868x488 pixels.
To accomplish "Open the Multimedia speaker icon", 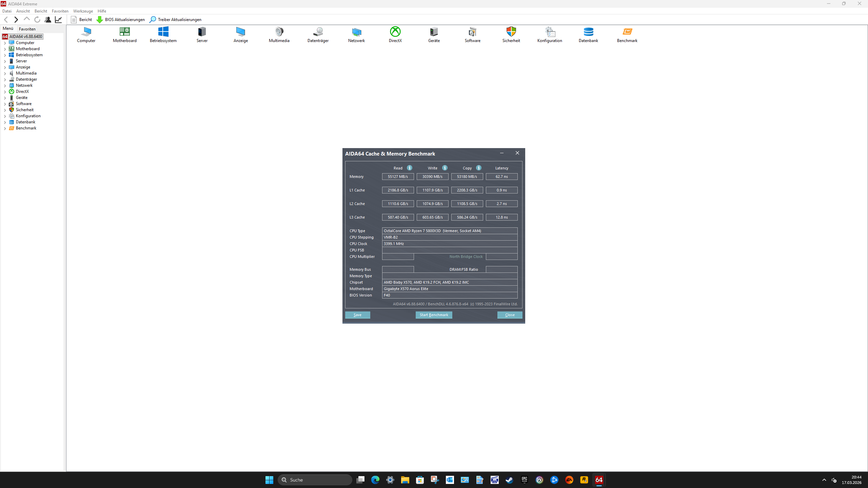I will 279,34.
